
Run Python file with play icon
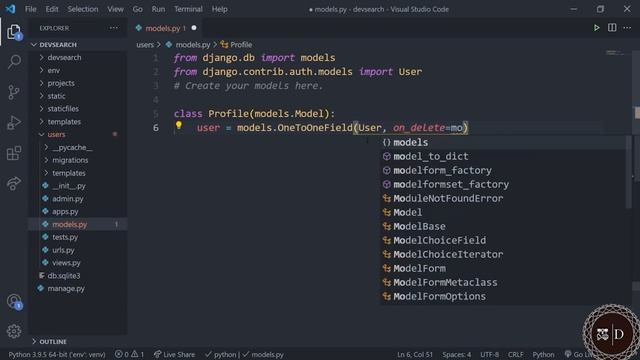(596, 28)
